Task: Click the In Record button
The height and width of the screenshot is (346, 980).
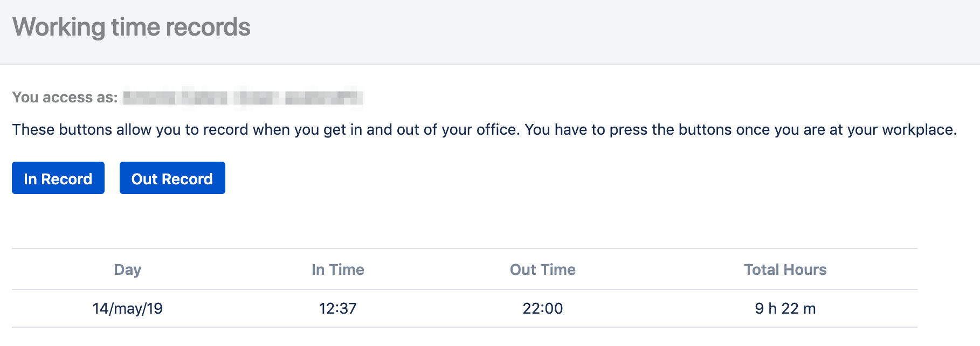Action: [x=58, y=178]
